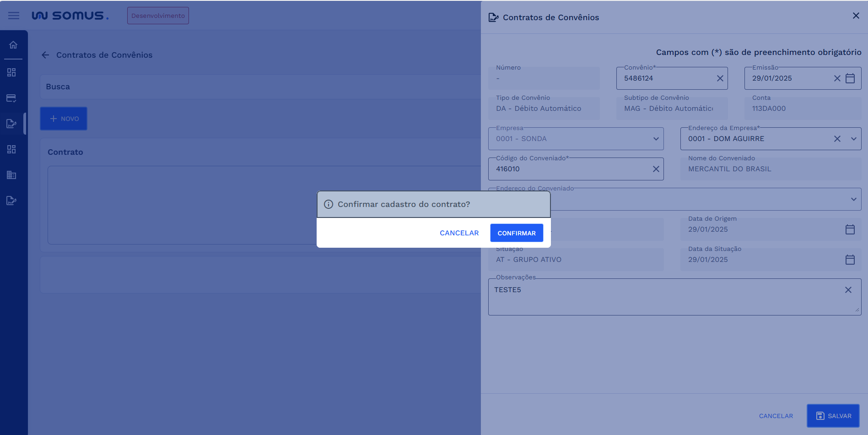Cancel the contract confirmation dialog

(459, 233)
